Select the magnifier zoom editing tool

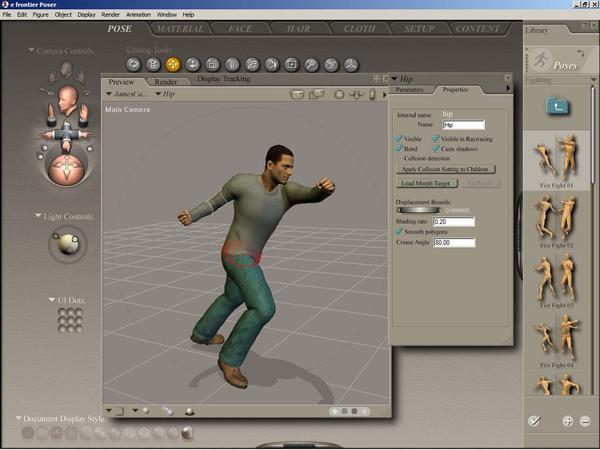pos(311,64)
